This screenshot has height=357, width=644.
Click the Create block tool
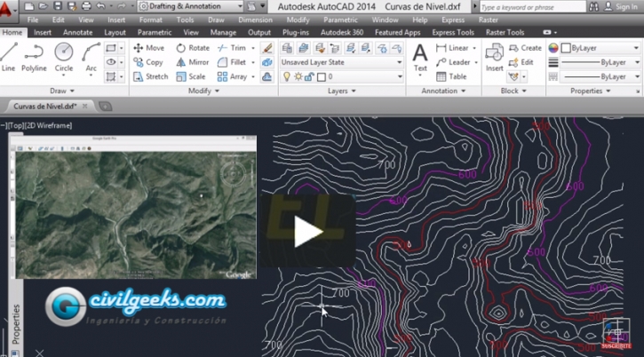tap(525, 48)
